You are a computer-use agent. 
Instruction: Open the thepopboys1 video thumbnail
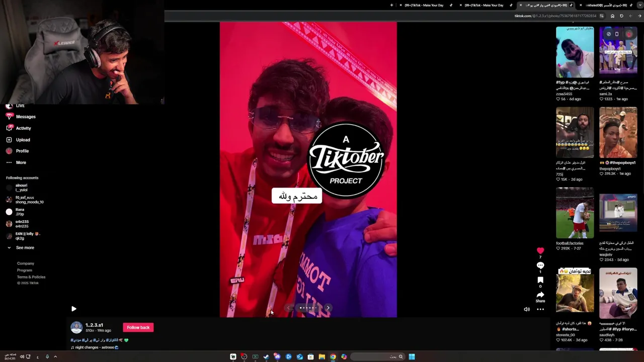618,132
